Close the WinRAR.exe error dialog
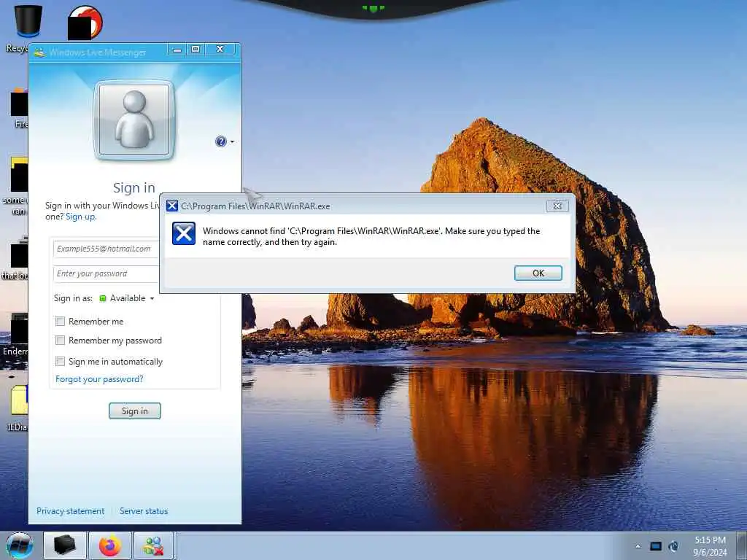The height and width of the screenshot is (560, 747). pyautogui.click(x=557, y=206)
